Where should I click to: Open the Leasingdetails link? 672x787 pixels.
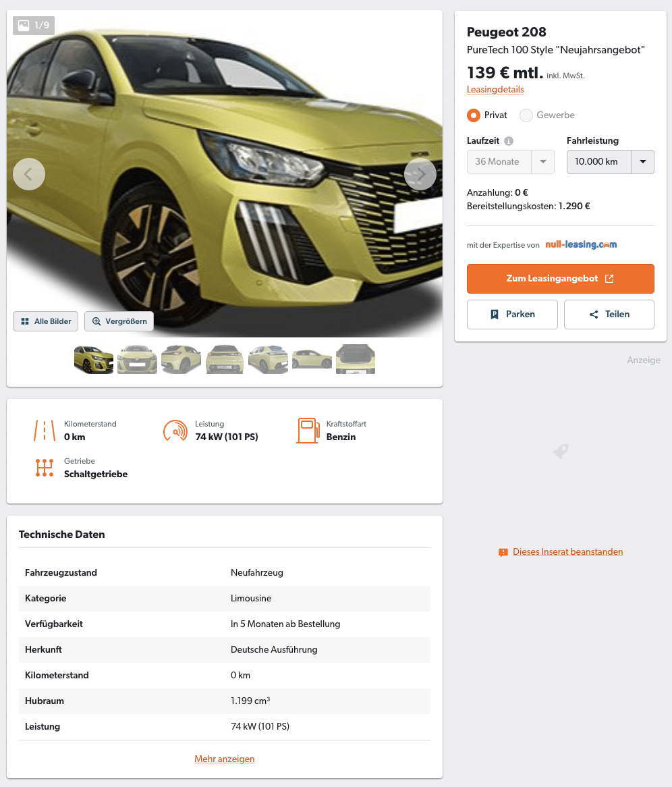click(x=495, y=89)
